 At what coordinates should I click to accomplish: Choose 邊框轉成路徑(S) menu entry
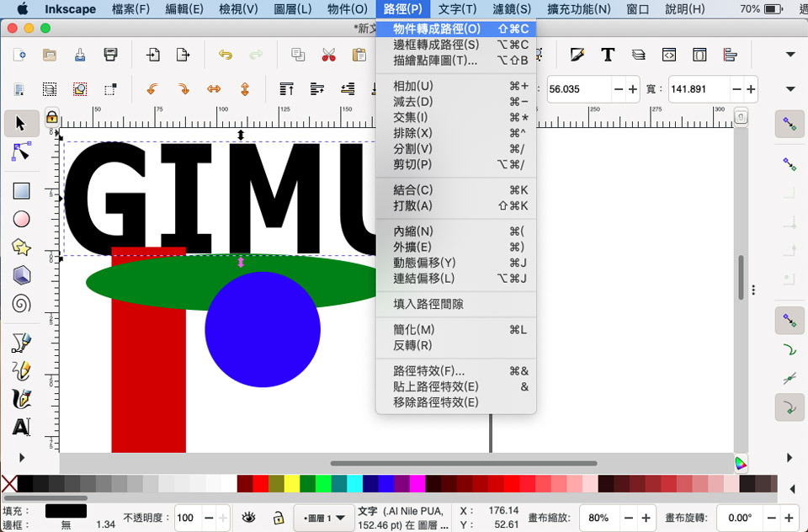point(456,45)
